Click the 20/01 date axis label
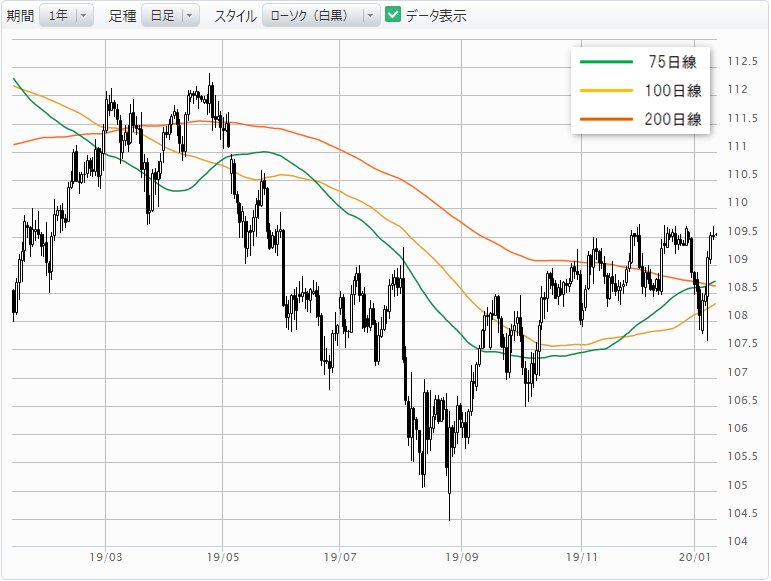 [695, 557]
